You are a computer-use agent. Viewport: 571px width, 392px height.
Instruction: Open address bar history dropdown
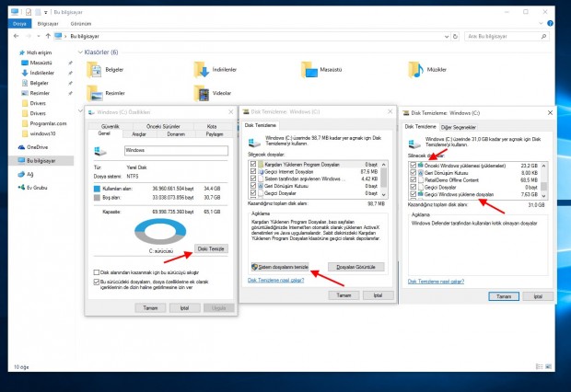click(447, 37)
